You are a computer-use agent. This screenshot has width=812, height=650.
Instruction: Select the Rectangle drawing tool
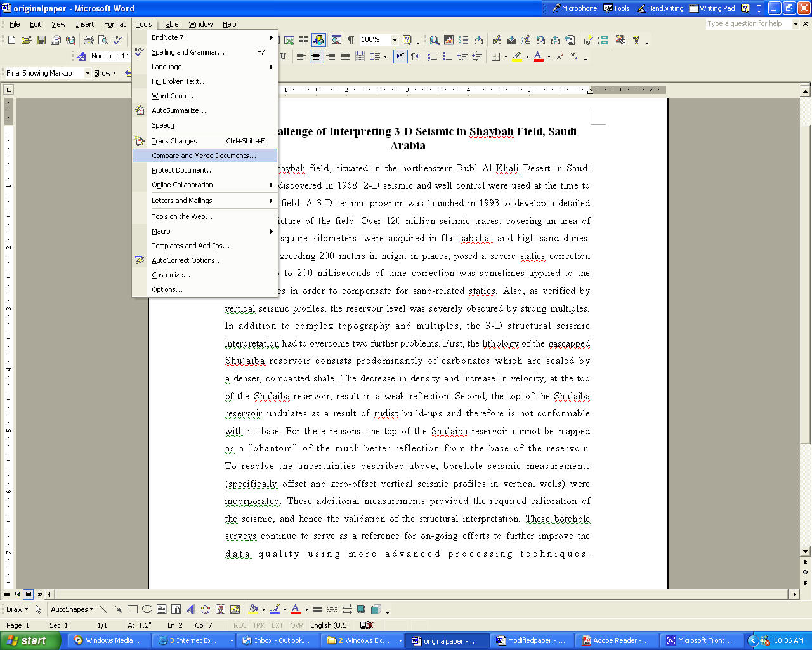(133, 609)
